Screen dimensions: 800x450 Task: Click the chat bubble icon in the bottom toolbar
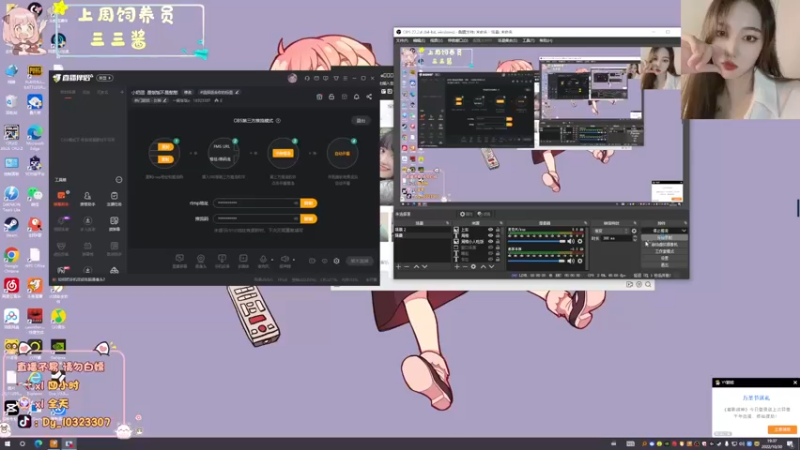[324, 261]
